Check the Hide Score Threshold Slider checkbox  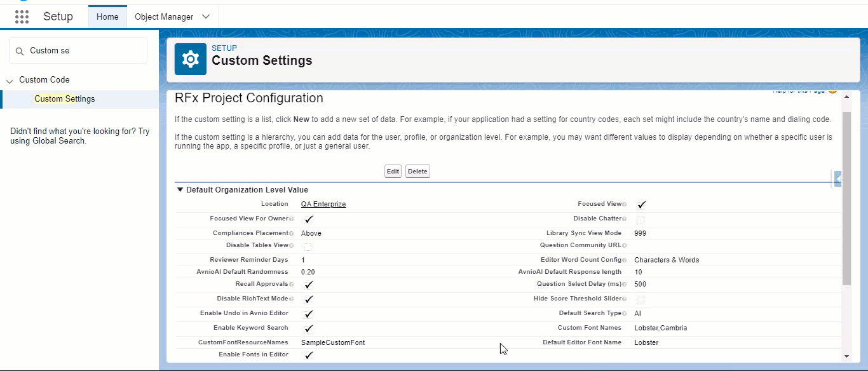[x=641, y=300]
